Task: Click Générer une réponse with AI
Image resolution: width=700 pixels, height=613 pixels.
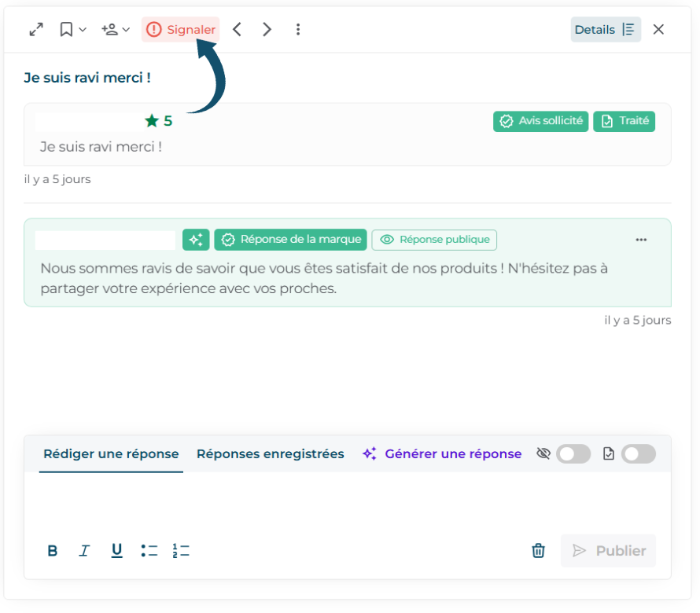Action: point(442,454)
